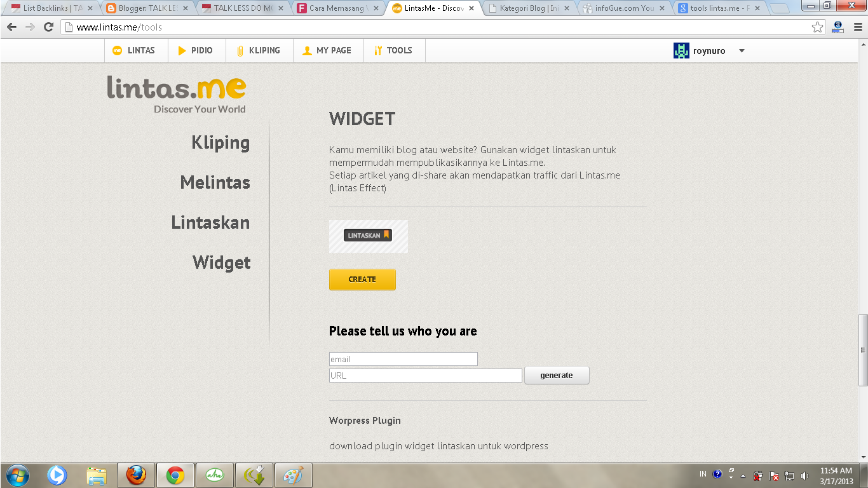Close the 'List Backlinks' tab
Image resolution: width=868 pixels, height=488 pixels.
click(90, 8)
